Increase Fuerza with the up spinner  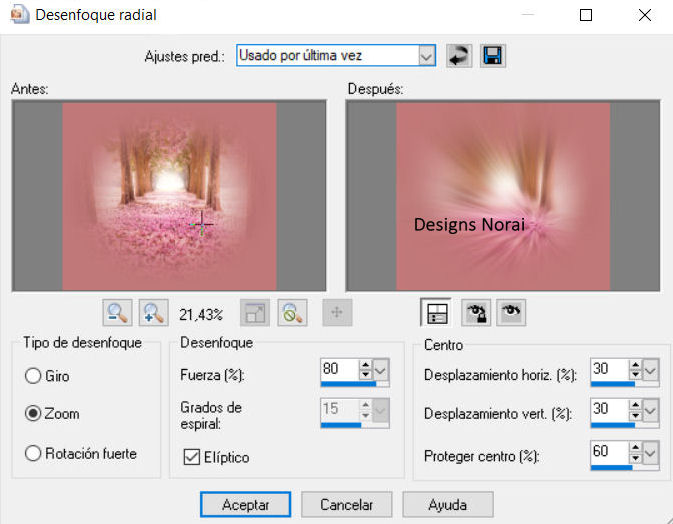pyautogui.click(x=366, y=365)
